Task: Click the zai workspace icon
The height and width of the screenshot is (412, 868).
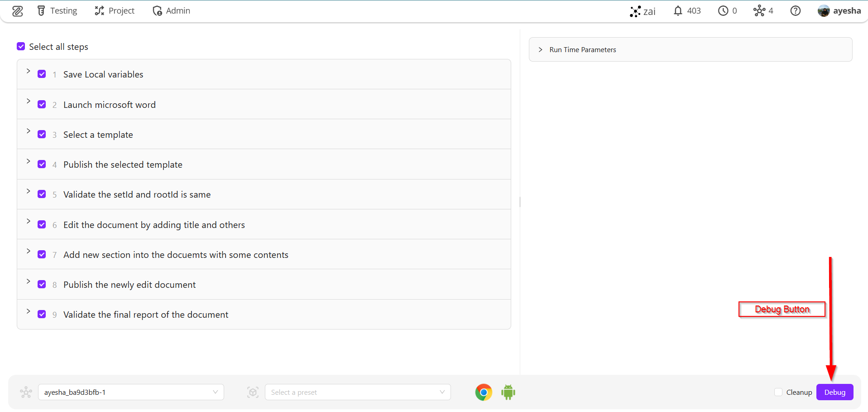Action: (635, 11)
